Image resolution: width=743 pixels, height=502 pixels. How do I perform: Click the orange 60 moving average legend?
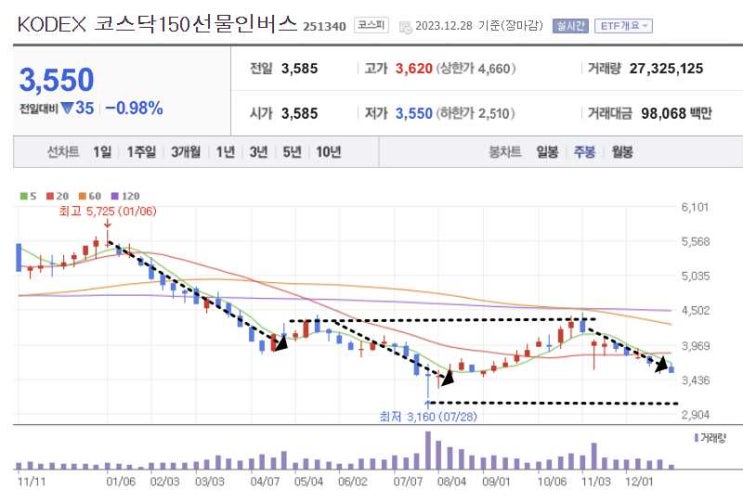click(x=90, y=196)
